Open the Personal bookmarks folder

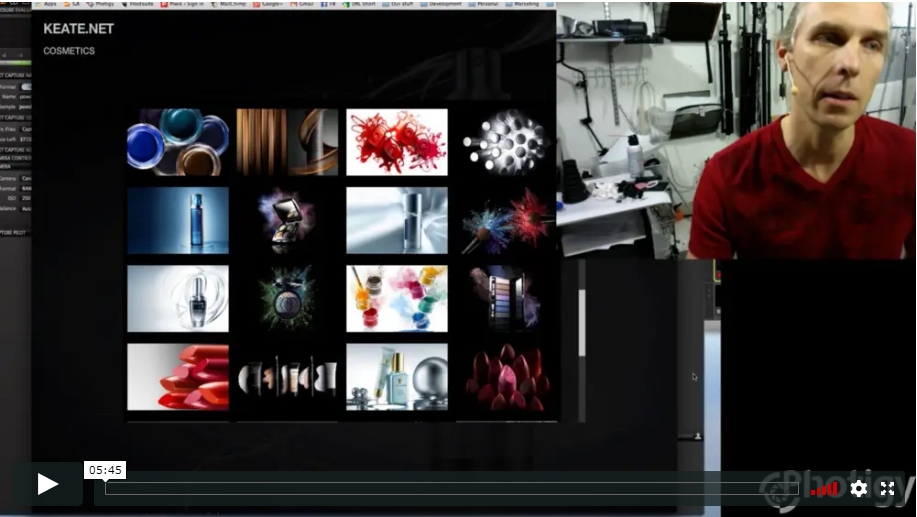(482, 4)
